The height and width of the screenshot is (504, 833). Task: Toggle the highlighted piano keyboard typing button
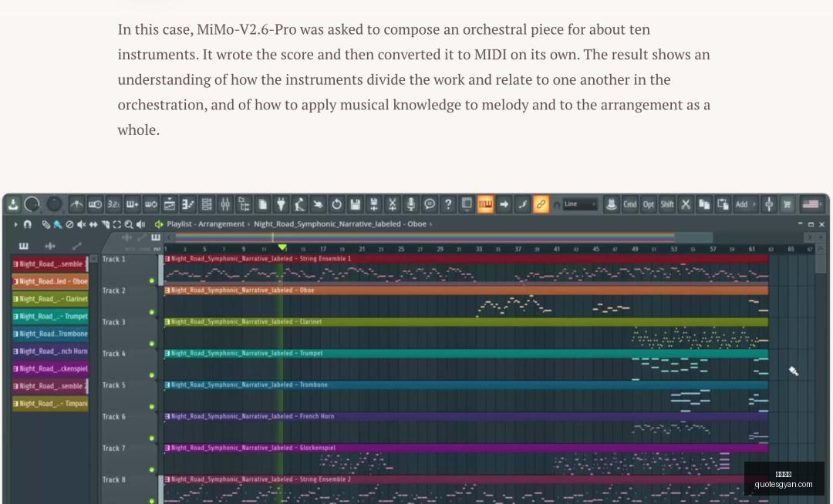coord(485,204)
